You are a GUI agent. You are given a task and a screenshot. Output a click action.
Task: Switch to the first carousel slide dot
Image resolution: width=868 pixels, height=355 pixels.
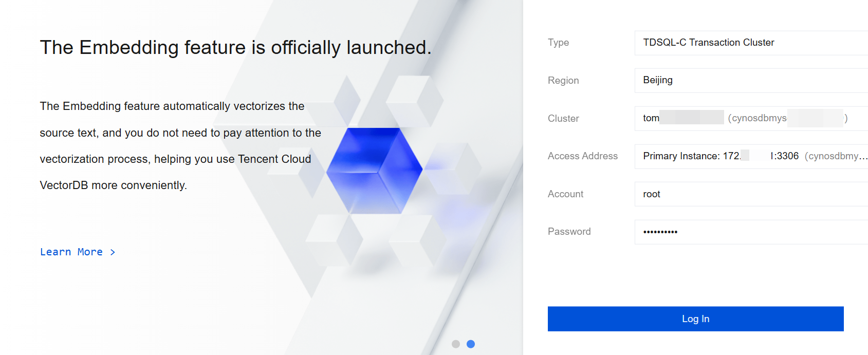click(x=456, y=344)
